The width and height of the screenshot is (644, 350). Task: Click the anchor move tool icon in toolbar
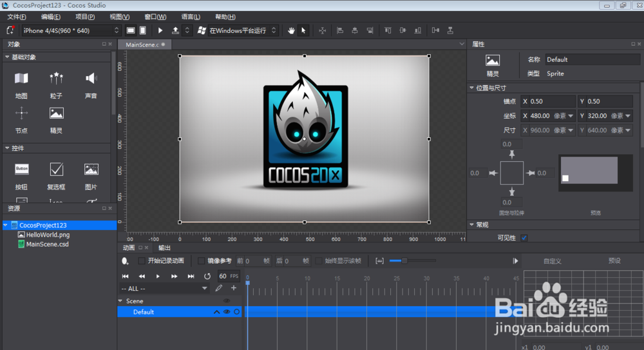(323, 30)
